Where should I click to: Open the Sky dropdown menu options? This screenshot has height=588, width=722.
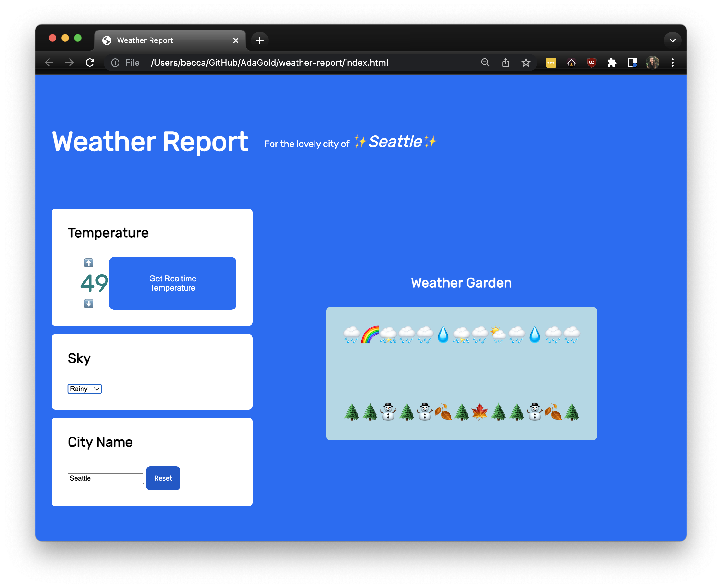pyautogui.click(x=84, y=388)
